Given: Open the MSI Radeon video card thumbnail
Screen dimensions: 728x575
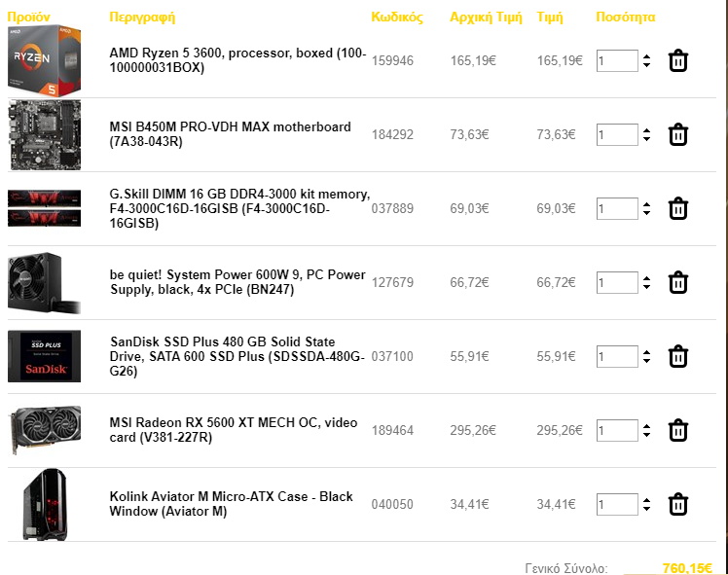Looking at the screenshot, I should click(x=44, y=430).
